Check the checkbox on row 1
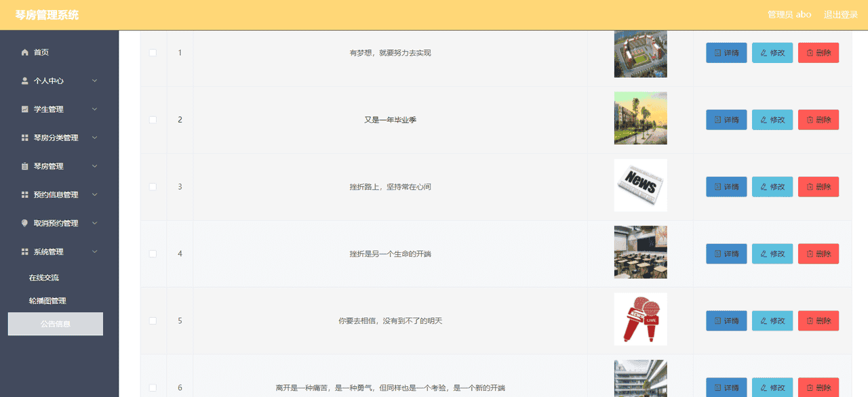868x397 pixels. coord(153,52)
